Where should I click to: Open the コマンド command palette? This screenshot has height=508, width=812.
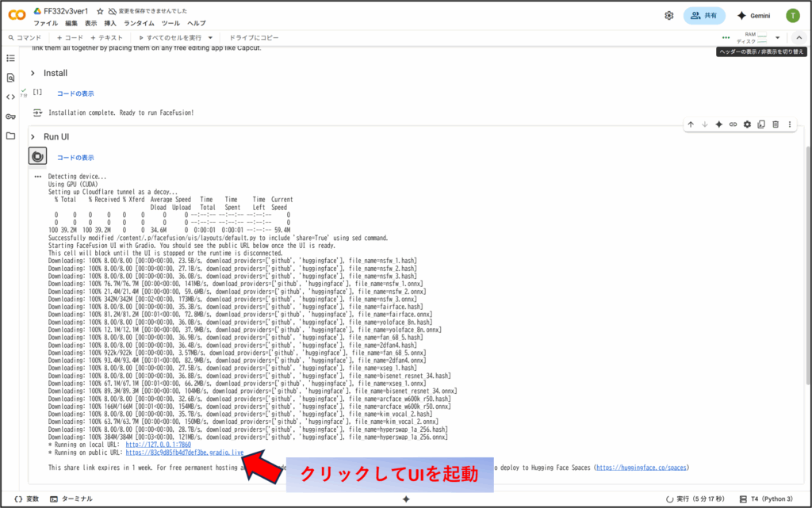25,38
